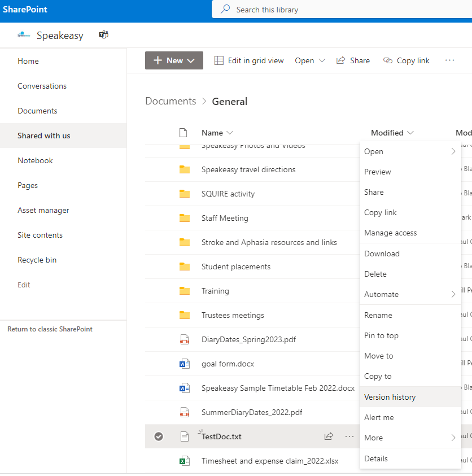
Task: Open the toolbar ellipsis for more commands
Action: (449, 60)
